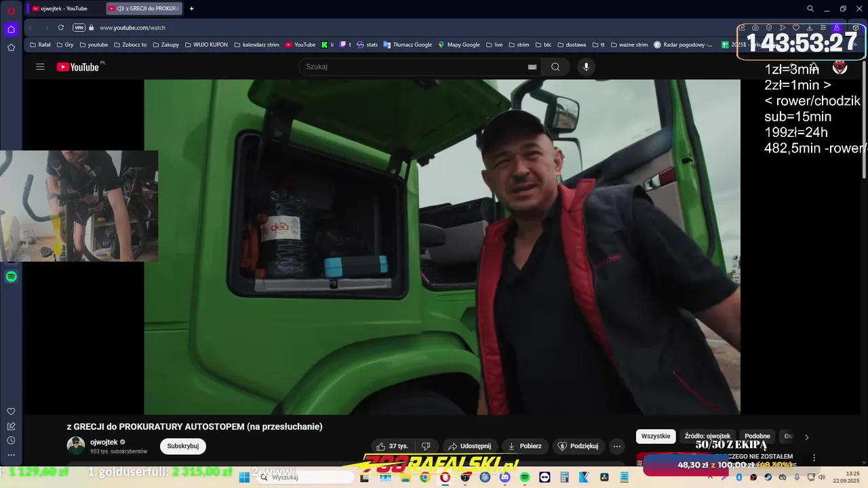Open the on-screen keyboard in the search box
This screenshot has height=488, width=868.
click(532, 66)
